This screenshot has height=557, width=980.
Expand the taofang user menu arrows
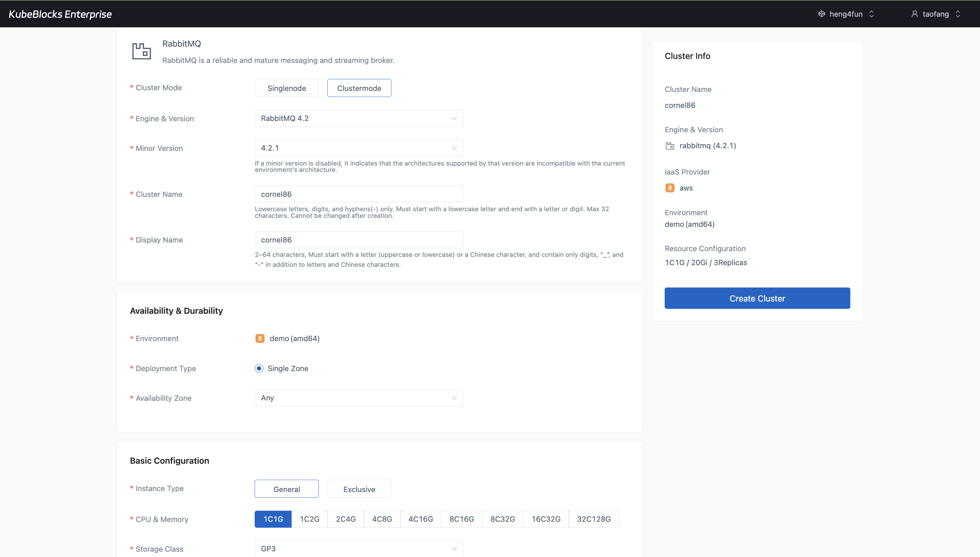(x=958, y=14)
